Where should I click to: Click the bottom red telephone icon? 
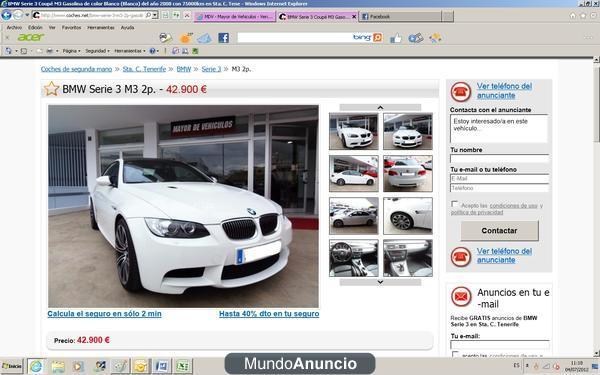pos(461,256)
